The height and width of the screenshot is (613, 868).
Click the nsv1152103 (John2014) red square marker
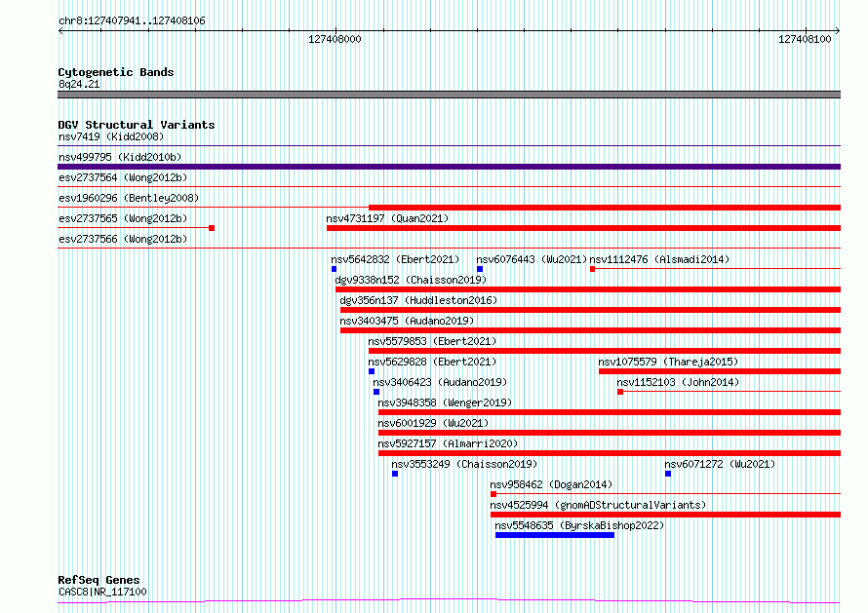620,392
